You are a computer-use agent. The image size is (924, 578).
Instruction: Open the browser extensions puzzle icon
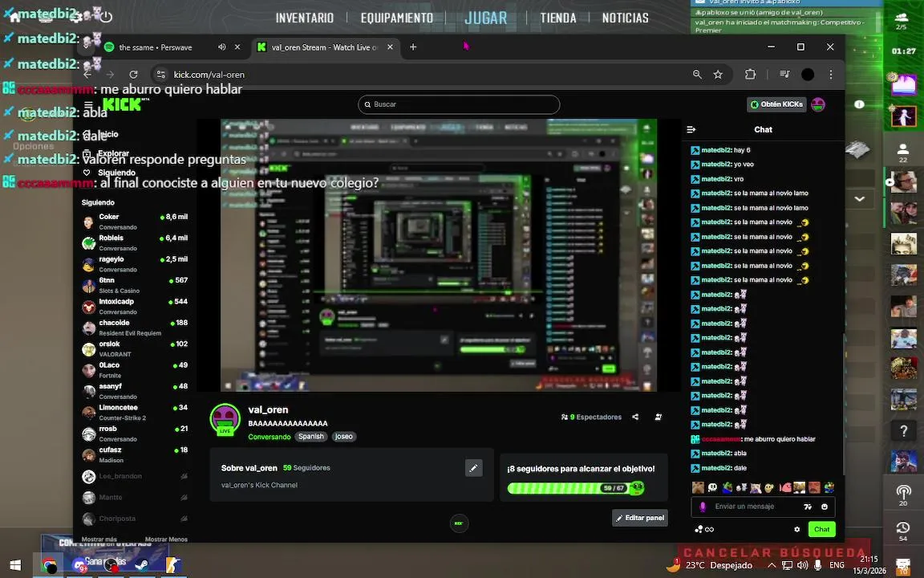click(750, 75)
